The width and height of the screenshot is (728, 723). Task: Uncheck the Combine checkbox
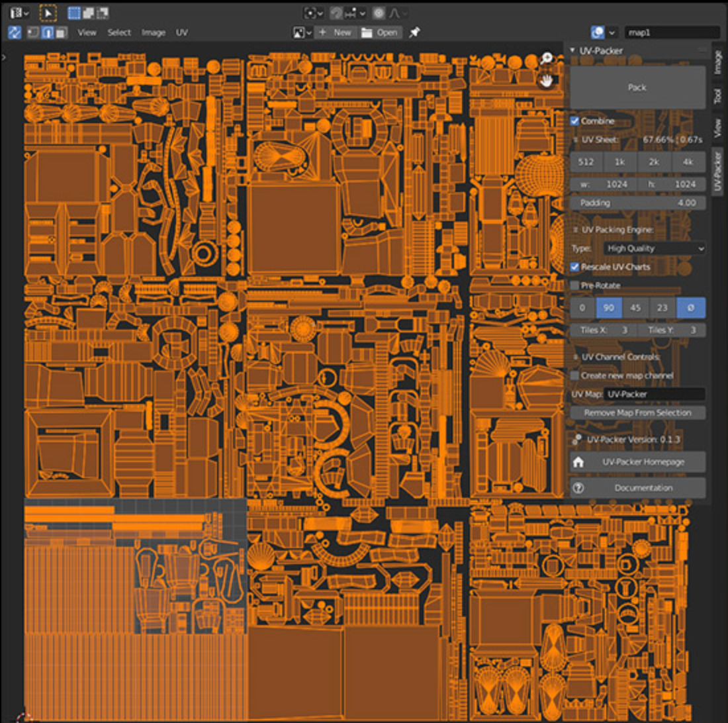(x=574, y=121)
